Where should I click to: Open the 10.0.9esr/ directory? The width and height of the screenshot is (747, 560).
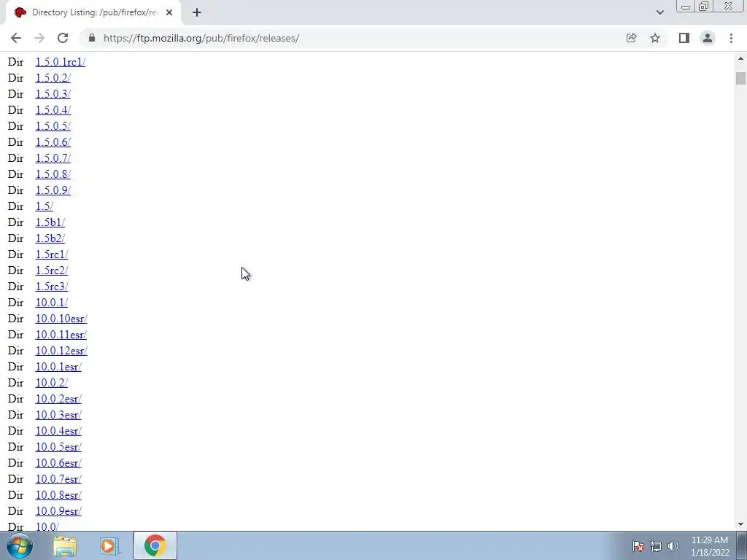(58, 511)
